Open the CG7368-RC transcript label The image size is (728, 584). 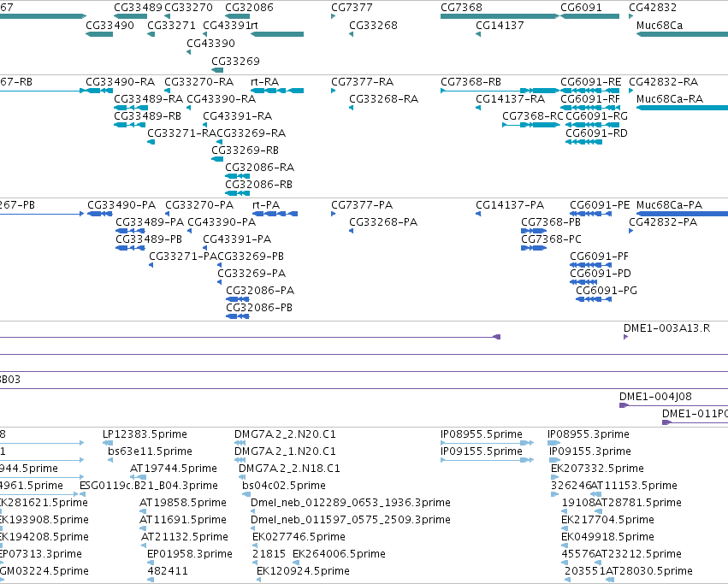533,116
